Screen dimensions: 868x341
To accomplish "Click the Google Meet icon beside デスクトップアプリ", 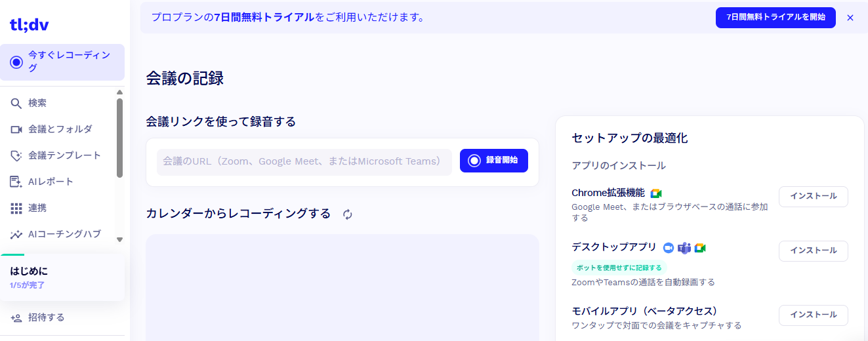I will [x=700, y=248].
